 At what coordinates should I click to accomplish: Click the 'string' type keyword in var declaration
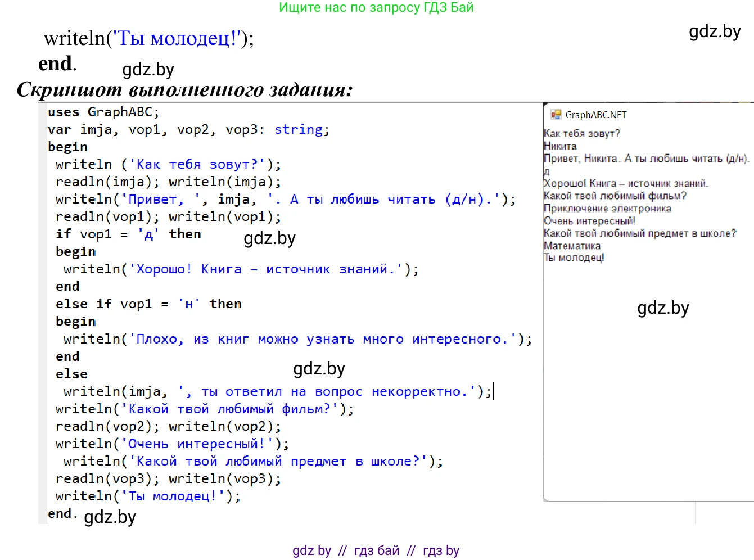point(298,129)
